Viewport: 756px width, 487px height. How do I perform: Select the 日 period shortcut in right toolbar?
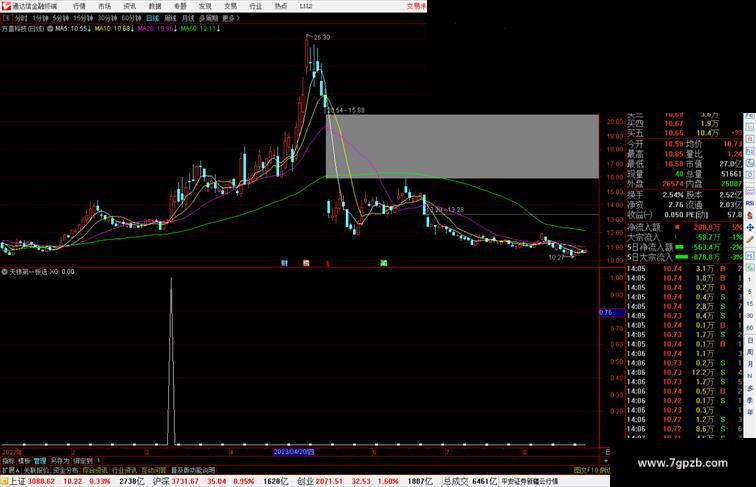coord(750,340)
